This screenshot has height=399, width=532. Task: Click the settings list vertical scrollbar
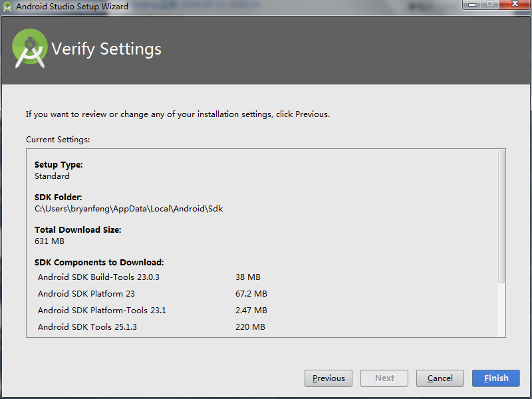click(501, 217)
